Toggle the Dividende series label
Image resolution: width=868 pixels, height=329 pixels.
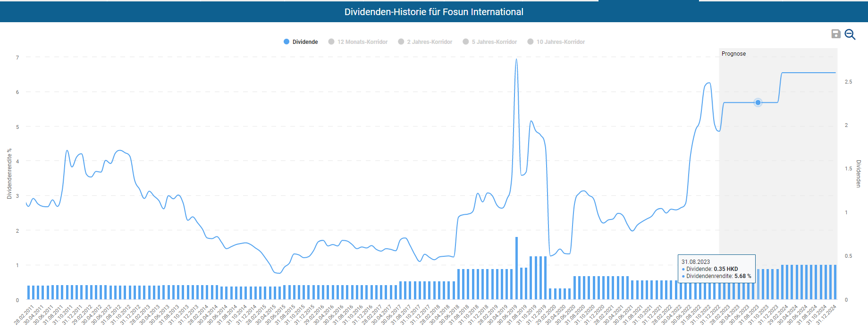(305, 42)
